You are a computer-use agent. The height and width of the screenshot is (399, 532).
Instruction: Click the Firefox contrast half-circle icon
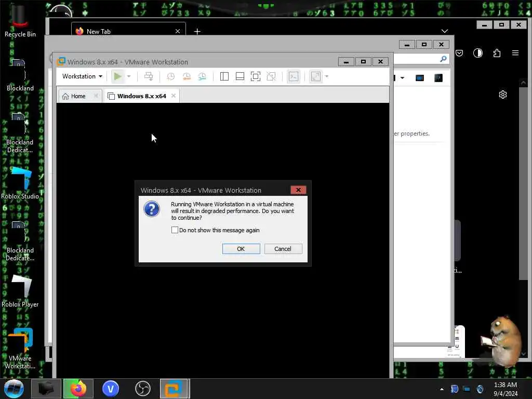point(478,53)
